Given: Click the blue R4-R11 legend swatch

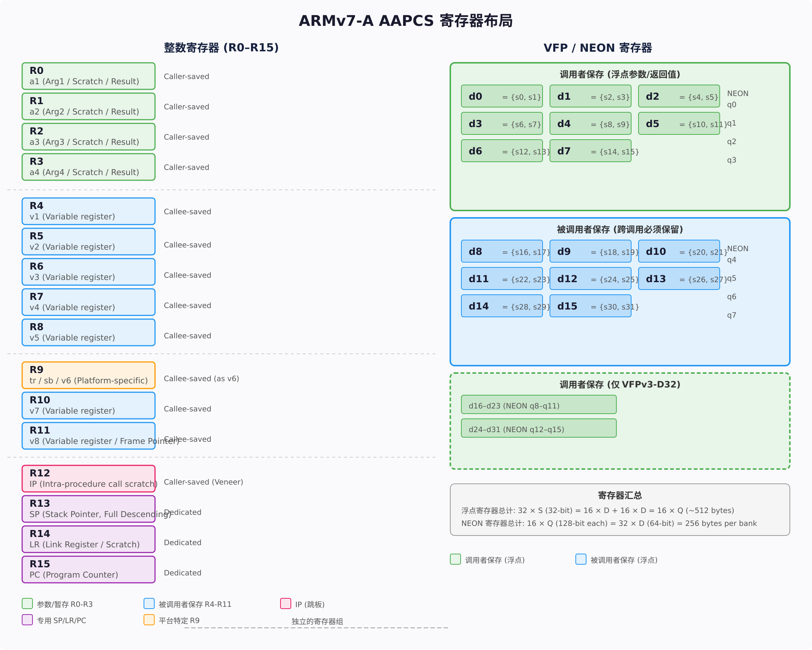Looking at the screenshot, I should point(149,603).
